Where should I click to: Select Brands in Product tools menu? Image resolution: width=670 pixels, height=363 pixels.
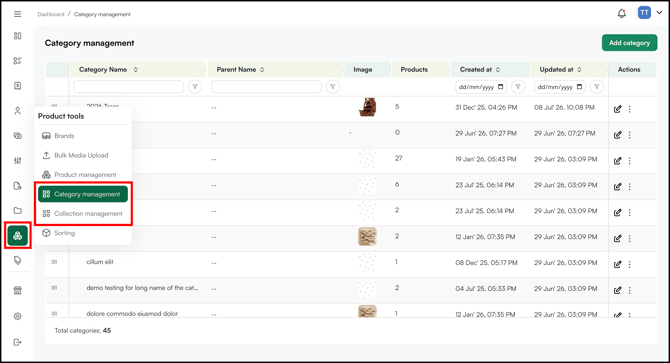tap(82, 136)
